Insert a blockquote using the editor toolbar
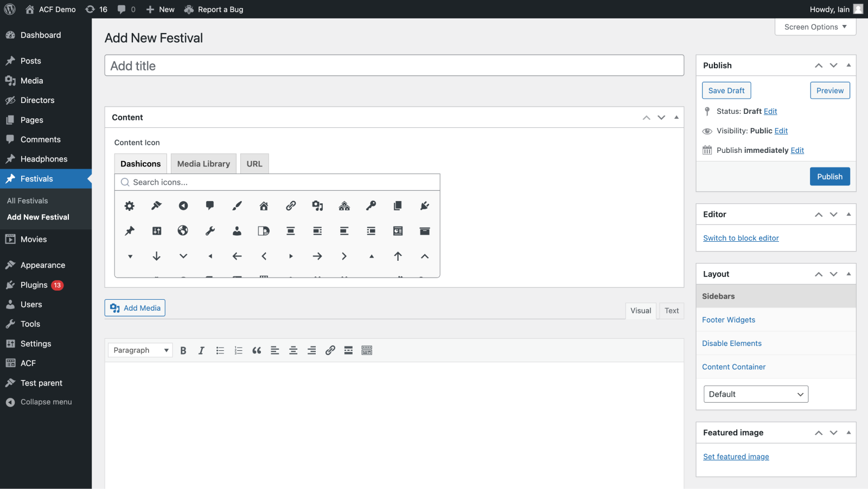Screen dimensions: 868x489 (x=257, y=350)
